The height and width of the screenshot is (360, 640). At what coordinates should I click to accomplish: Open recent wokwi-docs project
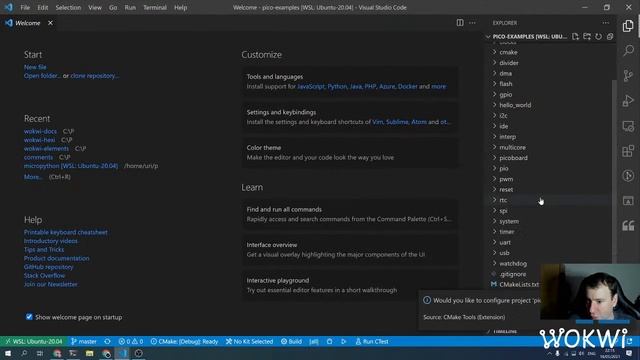[40, 131]
